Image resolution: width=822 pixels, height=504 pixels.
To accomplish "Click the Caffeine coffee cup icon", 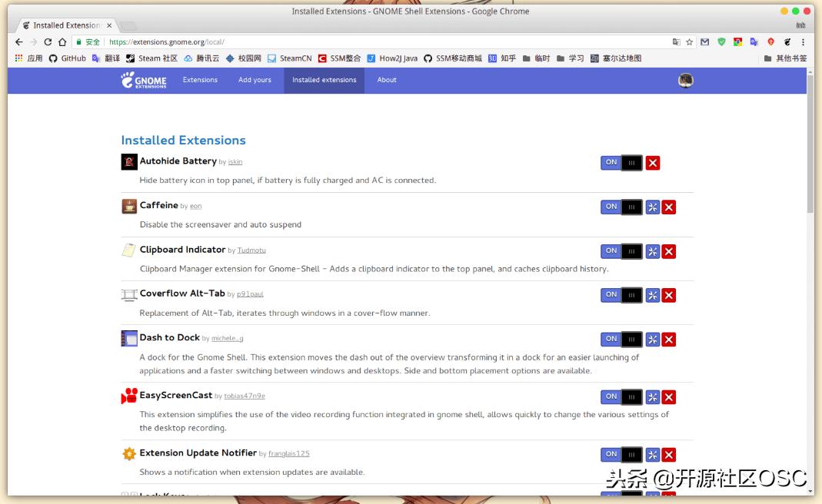I will 129,207.
